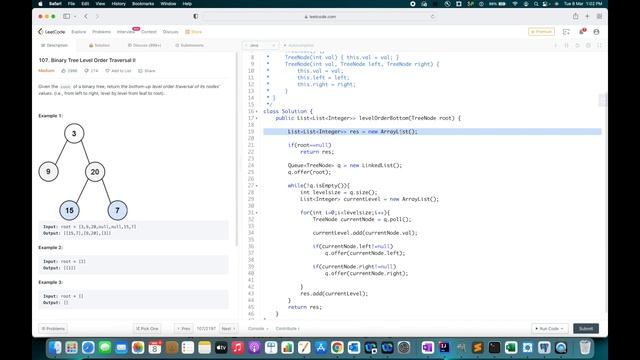
Task: Open Google Chrome in the Dock
Action: tap(337, 347)
